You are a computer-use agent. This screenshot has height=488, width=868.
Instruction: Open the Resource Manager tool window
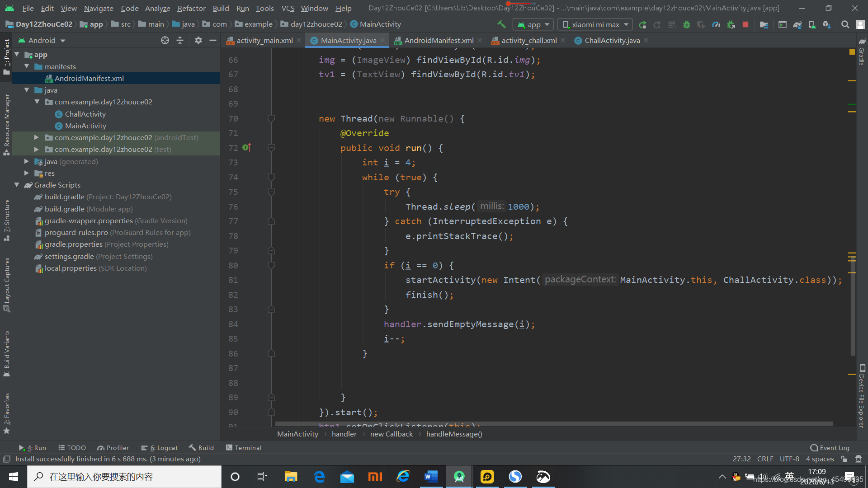click(x=6, y=125)
